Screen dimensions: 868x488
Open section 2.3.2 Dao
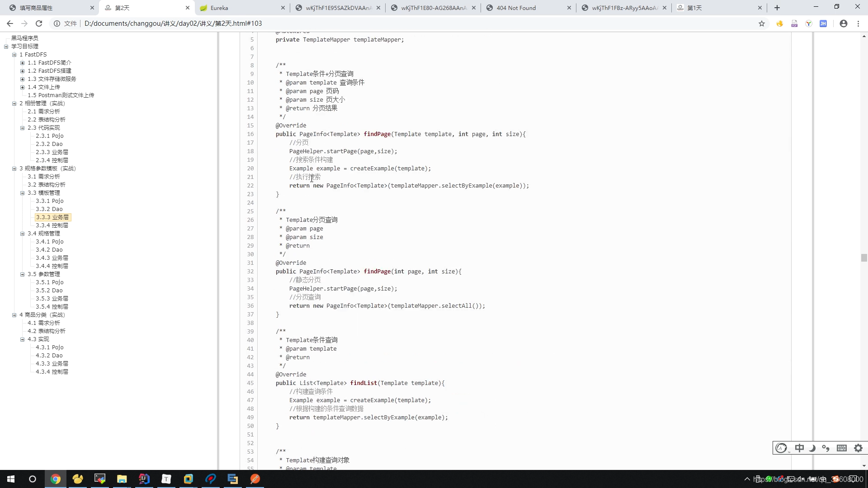49,144
